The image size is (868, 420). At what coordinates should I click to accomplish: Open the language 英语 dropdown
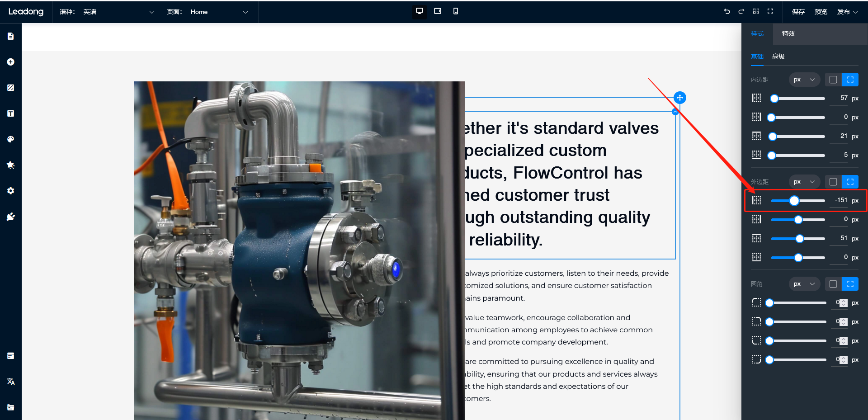(118, 12)
